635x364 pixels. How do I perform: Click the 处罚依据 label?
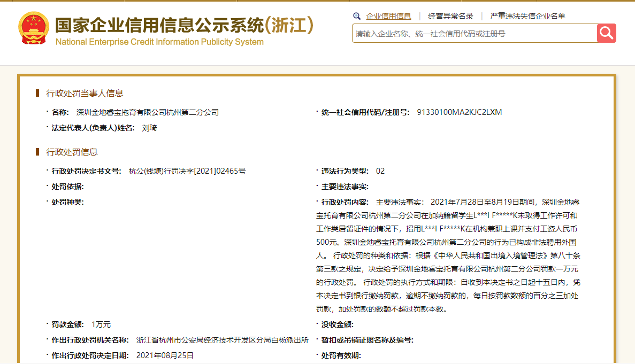tap(67, 187)
